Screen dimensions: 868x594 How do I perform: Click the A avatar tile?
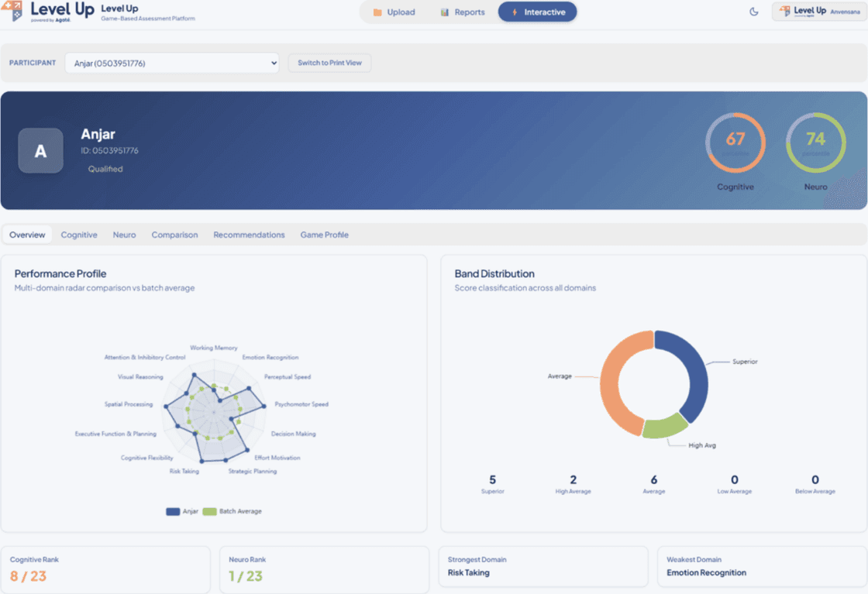(40, 150)
